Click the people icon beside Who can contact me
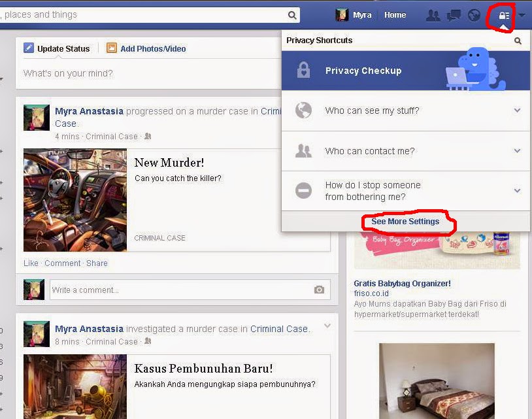This screenshot has height=419, width=532. pyautogui.click(x=303, y=150)
